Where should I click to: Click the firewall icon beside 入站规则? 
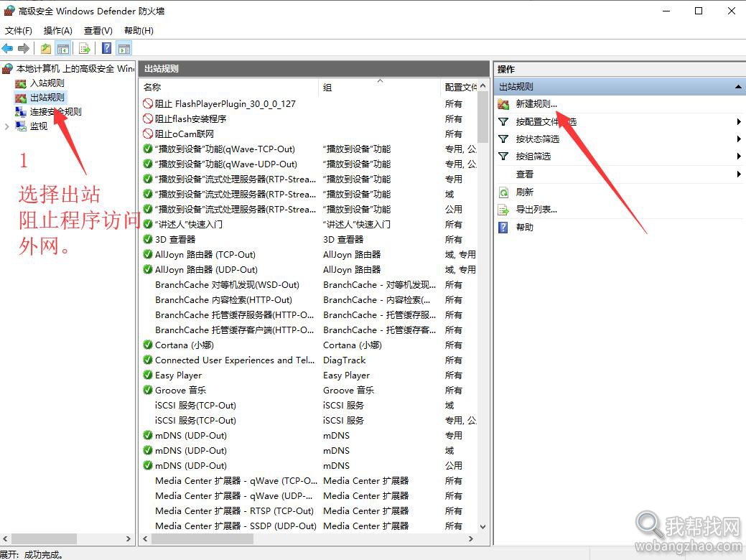coord(20,84)
